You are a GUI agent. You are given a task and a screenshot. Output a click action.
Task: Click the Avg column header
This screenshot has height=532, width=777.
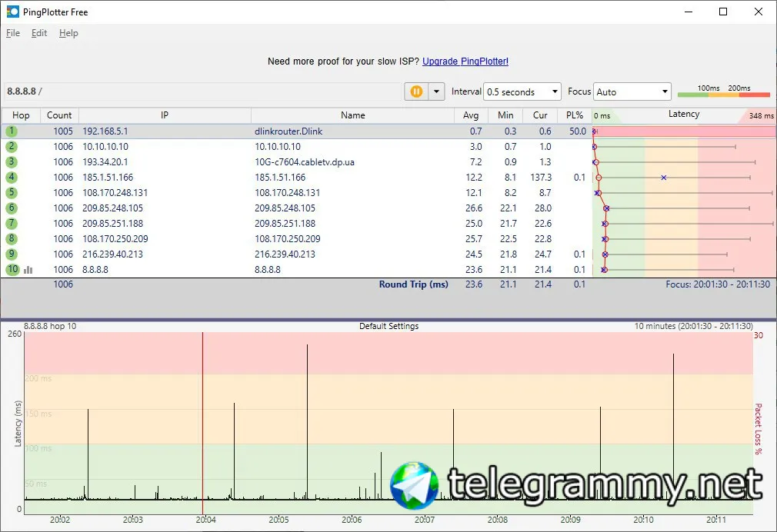[471, 115]
